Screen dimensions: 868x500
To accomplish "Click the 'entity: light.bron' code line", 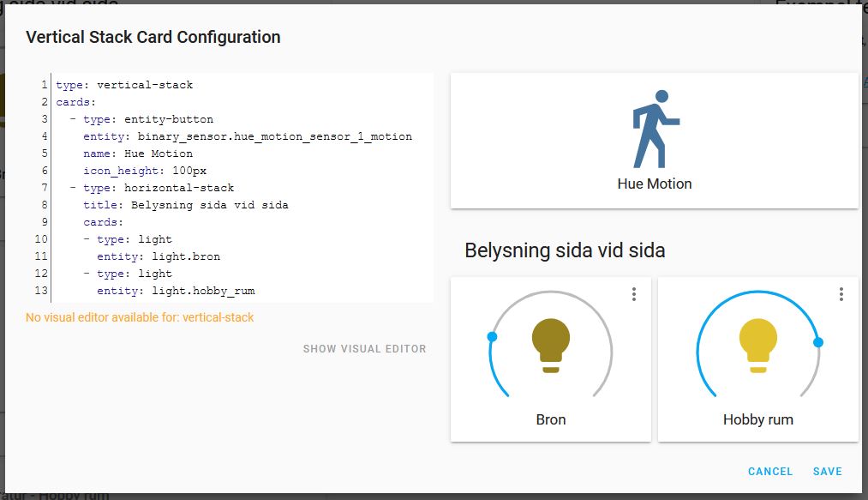I will pos(159,256).
